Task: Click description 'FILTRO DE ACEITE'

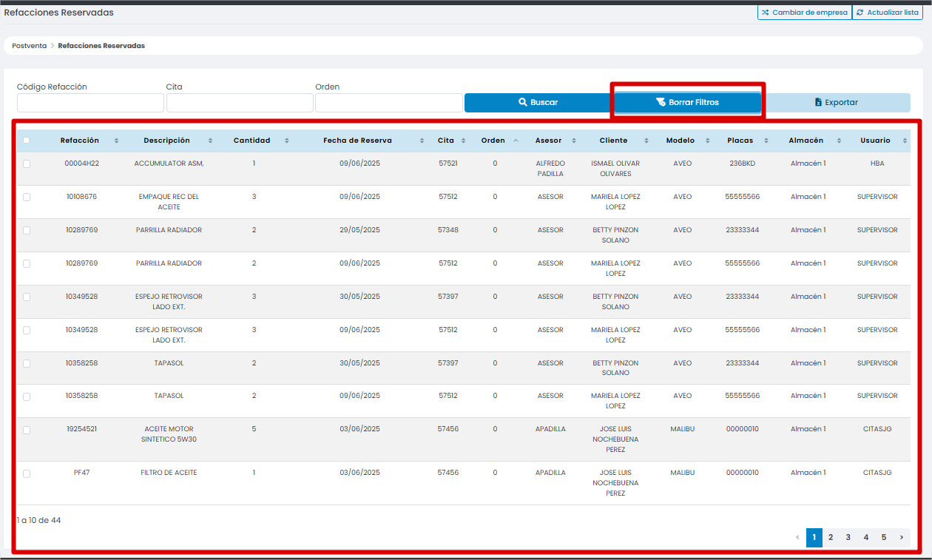Action: [169, 473]
